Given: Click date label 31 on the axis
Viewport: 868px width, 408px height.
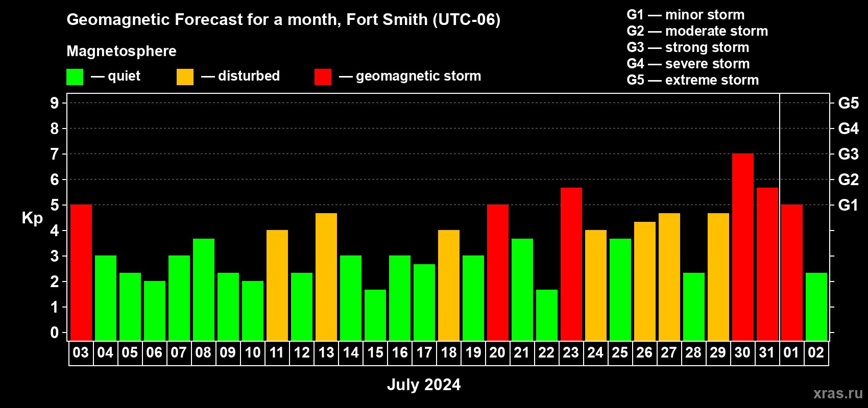Looking at the screenshot, I should [767, 353].
